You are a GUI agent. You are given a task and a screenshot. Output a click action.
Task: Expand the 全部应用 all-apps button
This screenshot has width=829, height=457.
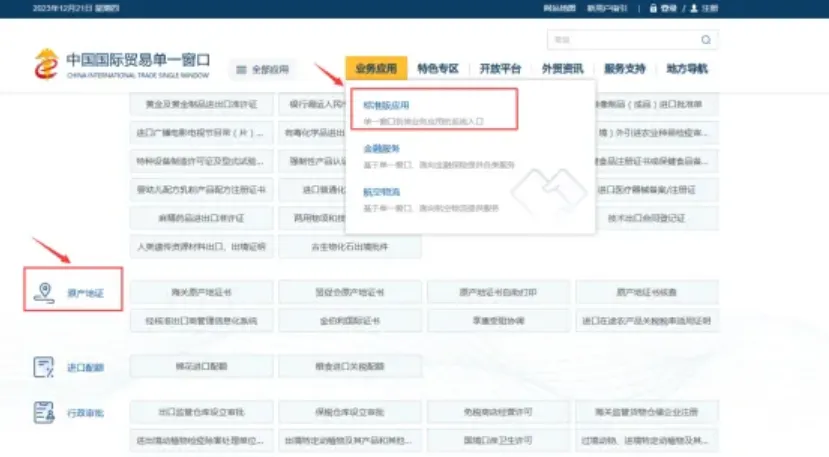click(263, 69)
